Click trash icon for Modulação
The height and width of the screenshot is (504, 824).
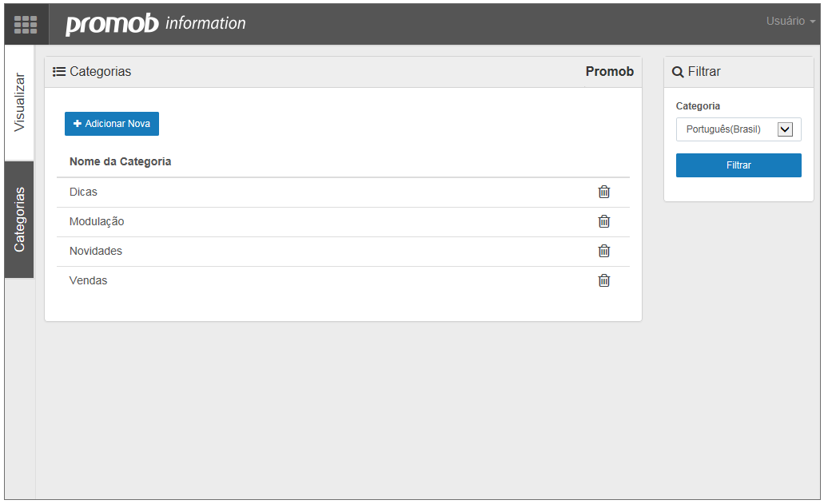[603, 221]
